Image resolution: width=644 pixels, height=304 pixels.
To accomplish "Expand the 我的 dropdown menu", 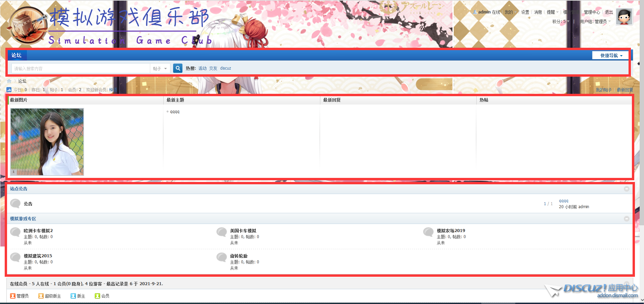I will (x=510, y=12).
